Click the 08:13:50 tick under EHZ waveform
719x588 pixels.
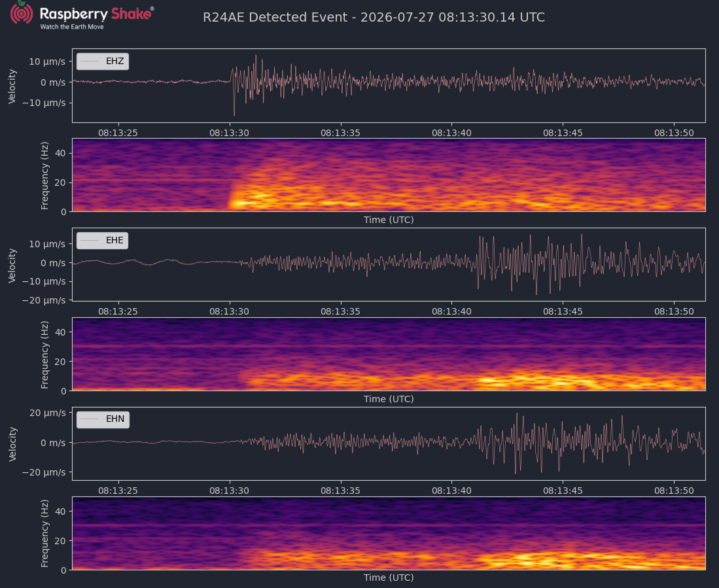(x=674, y=133)
